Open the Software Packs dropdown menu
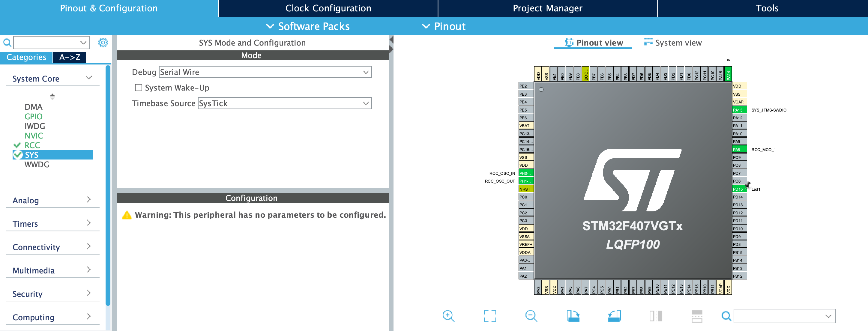 point(308,26)
